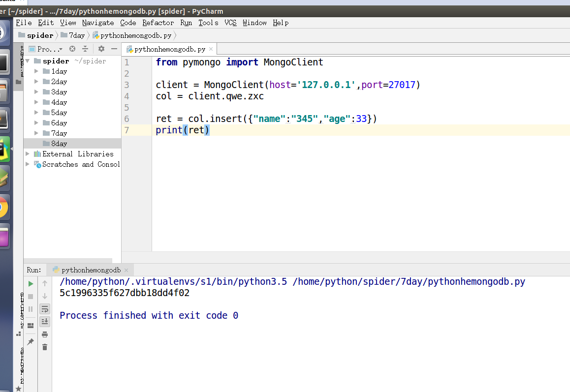
Task: Select the 7day folder row
Action: point(72,133)
